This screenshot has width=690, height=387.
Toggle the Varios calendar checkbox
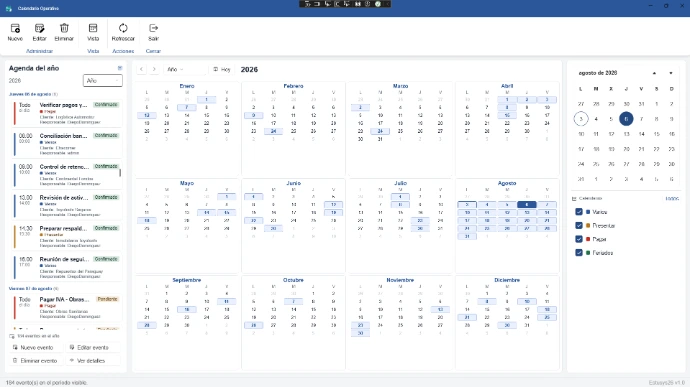[579, 212]
